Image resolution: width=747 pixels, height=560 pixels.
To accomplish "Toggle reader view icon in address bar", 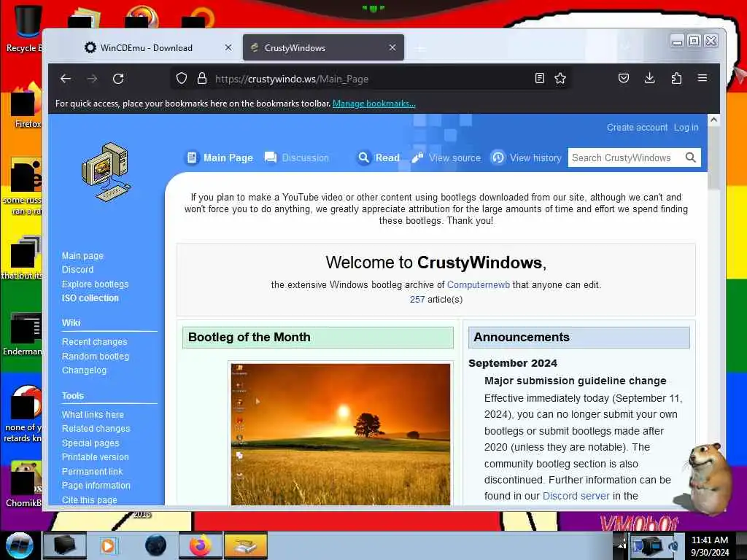I will click(539, 78).
